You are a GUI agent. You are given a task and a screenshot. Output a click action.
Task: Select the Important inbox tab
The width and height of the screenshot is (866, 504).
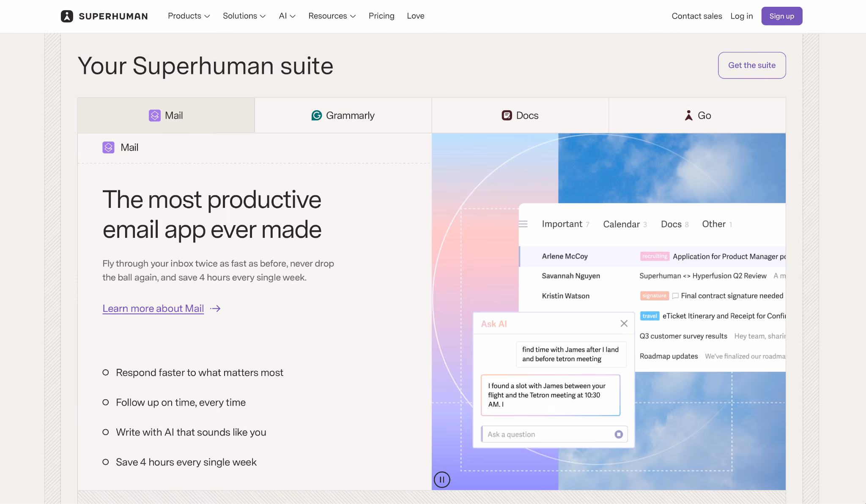point(565,224)
